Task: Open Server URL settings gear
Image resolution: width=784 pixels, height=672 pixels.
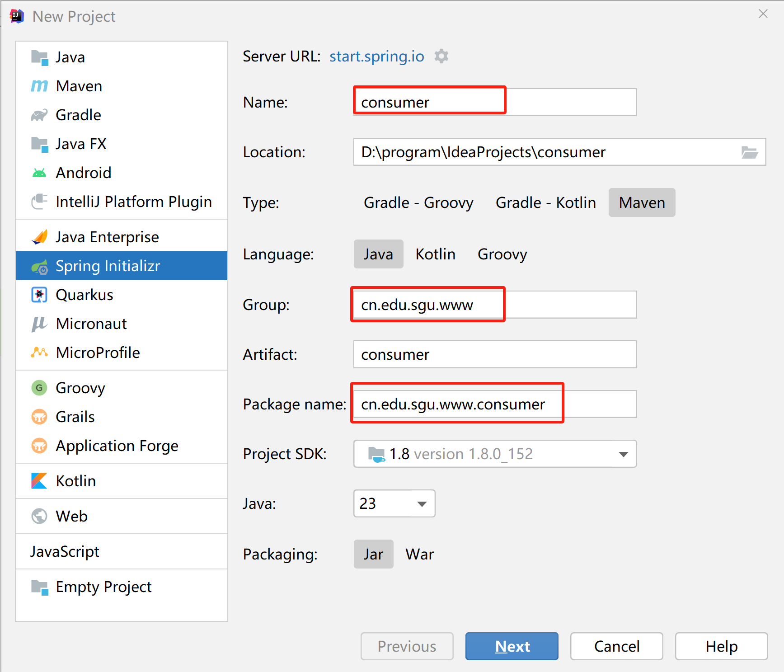Action: click(x=441, y=56)
